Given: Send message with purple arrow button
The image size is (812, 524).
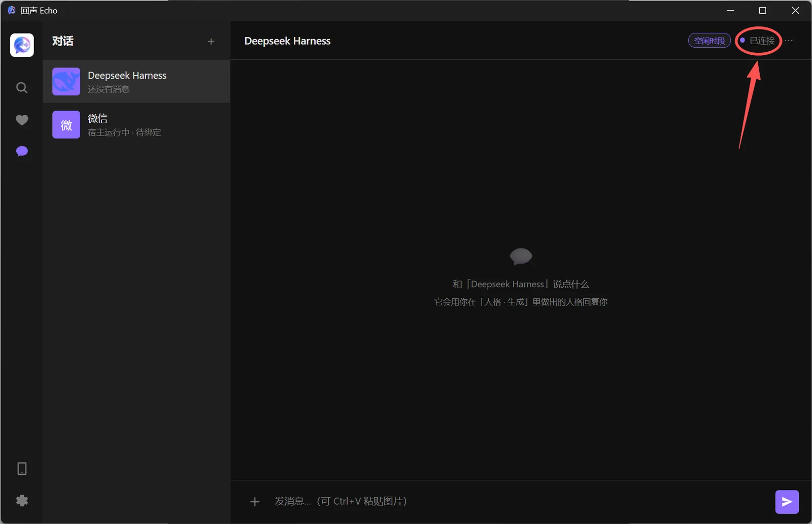Looking at the screenshot, I should 787,502.
